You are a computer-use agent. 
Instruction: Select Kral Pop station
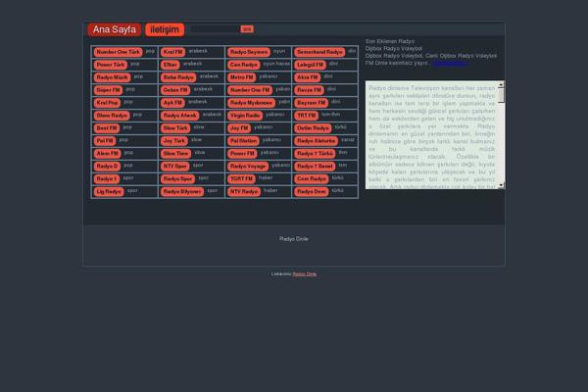[x=107, y=103]
